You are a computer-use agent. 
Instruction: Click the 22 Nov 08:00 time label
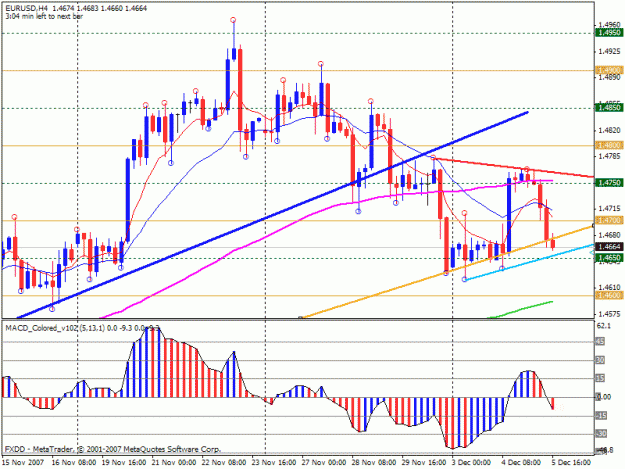click(224, 462)
